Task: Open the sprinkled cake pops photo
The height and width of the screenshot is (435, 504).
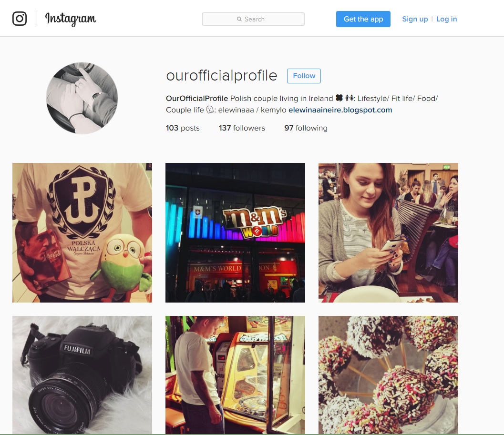Action: point(388,375)
